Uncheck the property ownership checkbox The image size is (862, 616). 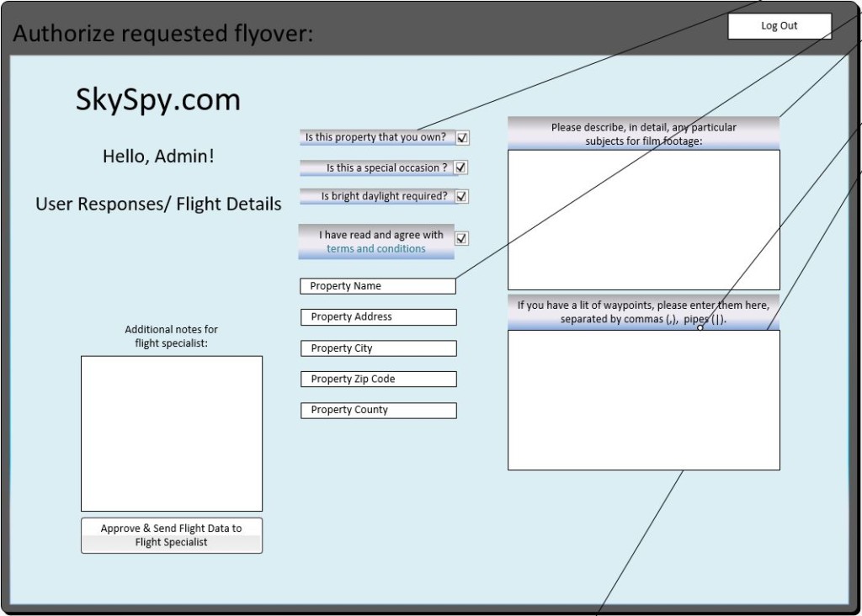coord(462,138)
